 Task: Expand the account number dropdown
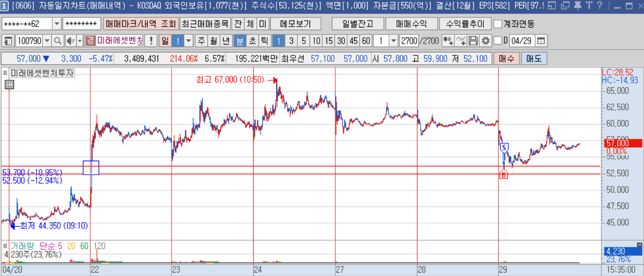(57, 24)
